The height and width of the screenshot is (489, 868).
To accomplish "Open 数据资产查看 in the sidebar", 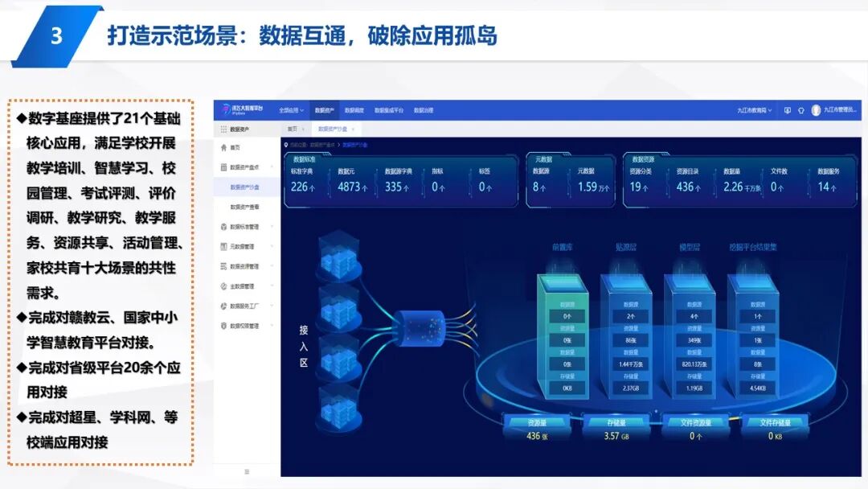I will click(x=246, y=208).
